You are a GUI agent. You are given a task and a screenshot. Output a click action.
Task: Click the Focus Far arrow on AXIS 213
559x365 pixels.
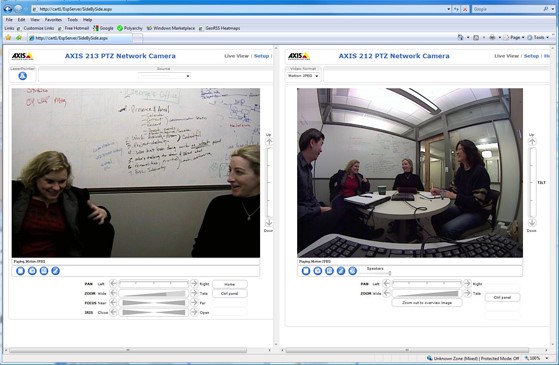click(194, 303)
